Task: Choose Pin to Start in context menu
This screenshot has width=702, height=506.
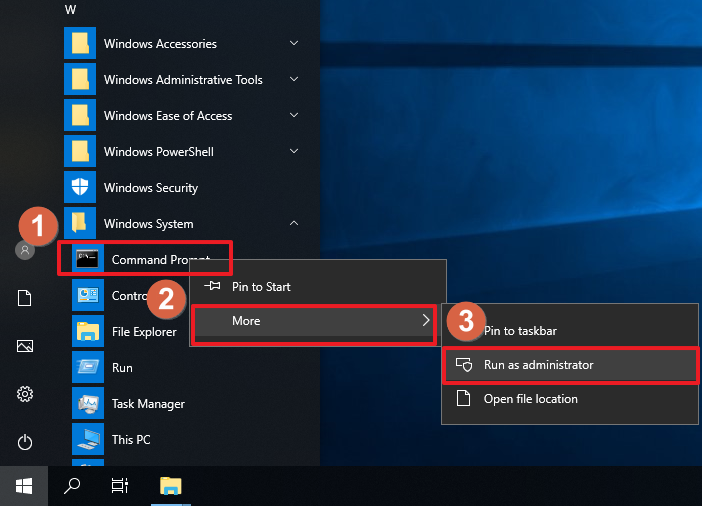Action: click(x=261, y=287)
